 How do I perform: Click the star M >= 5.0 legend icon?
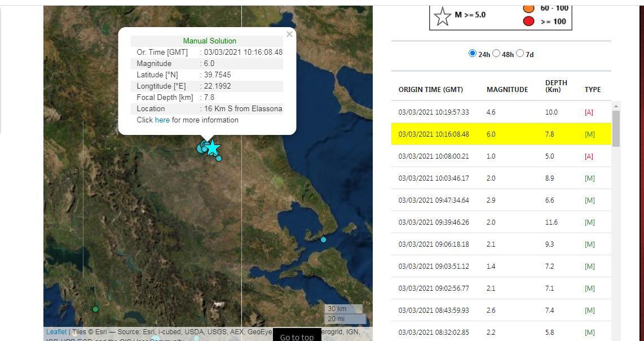tap(442, 16)
